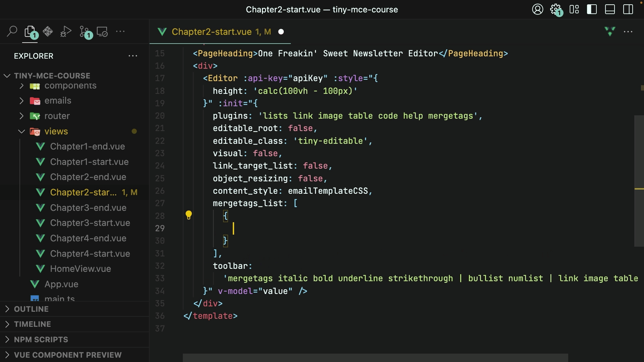This screenshot has width=644, height=362.
Task: Open Chapter4-start.vue file
Action: point(90,254)
